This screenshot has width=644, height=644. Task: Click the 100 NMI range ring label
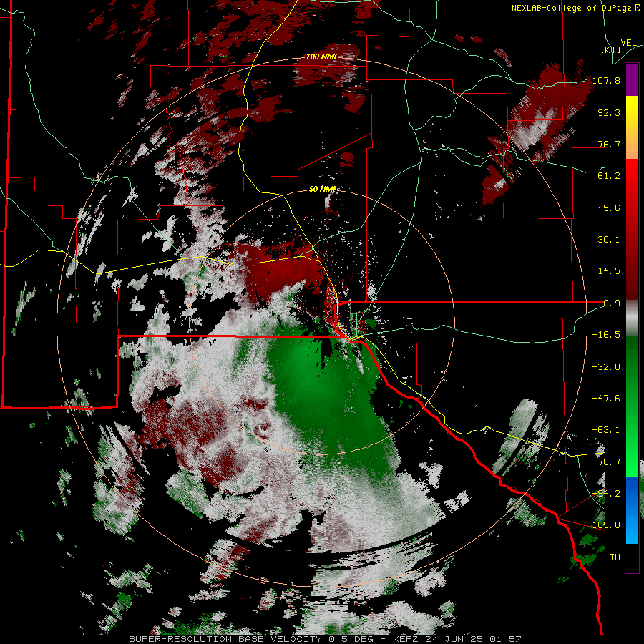pyautogui.click(x=321, y=57)
